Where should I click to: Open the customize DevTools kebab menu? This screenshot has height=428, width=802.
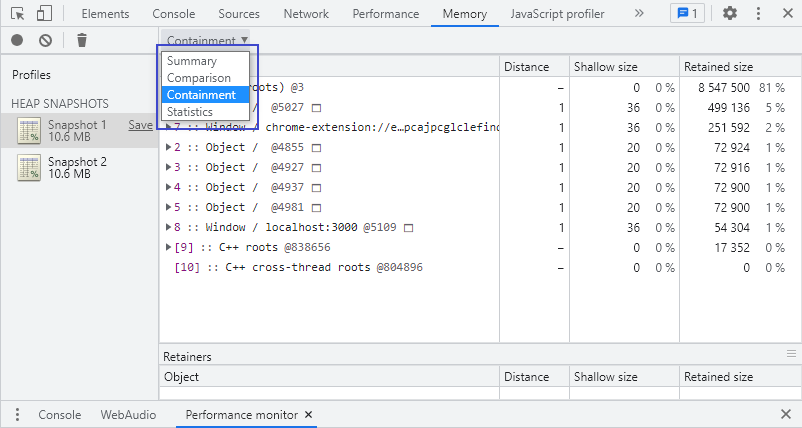[x=757, y=14]
